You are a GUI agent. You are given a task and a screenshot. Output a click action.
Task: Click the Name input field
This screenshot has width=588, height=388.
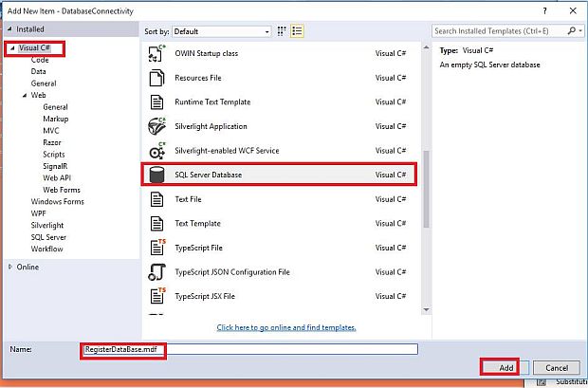[x=249, y=349]
